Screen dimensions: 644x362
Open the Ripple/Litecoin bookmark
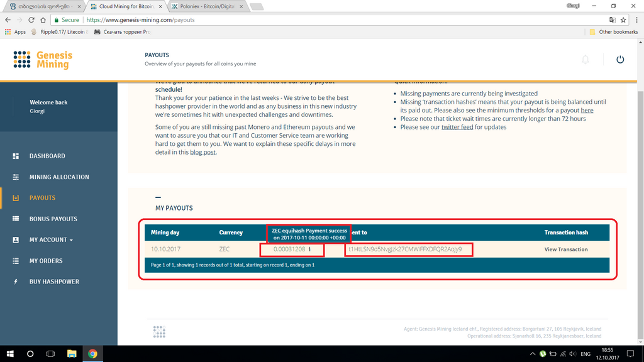(60, 31)
